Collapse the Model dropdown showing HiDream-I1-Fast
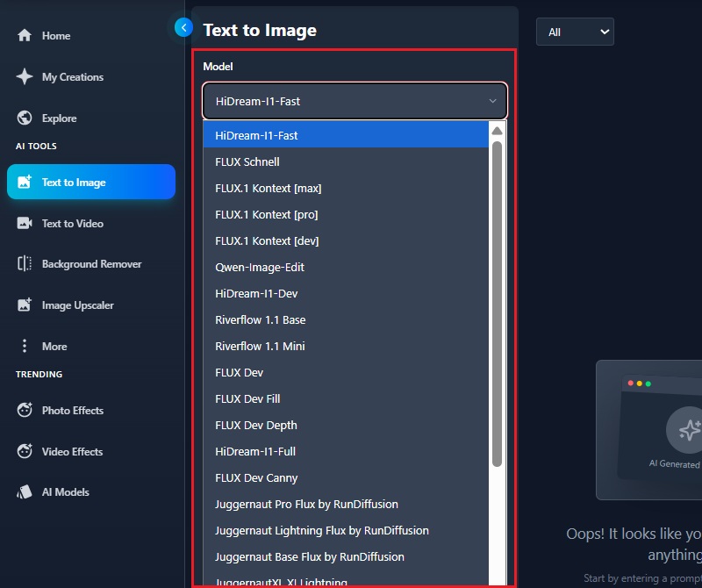 tap(355, 101)
